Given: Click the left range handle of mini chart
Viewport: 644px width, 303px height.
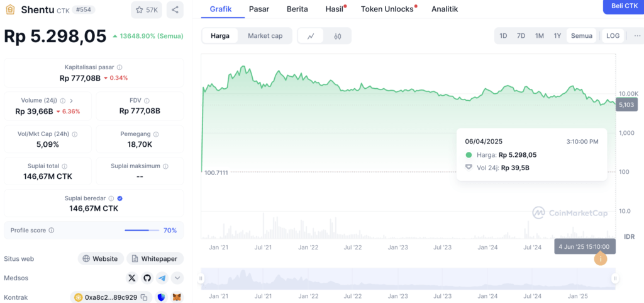Looking at the screenshot, I should point(201,278).
